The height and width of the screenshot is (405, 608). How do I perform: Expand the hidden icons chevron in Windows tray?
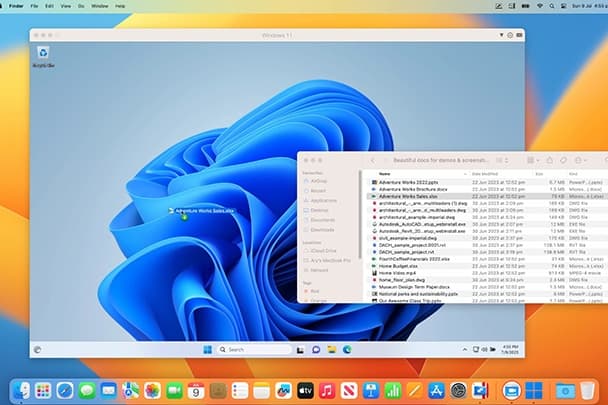pyautogui.click(x=465, y=350)
